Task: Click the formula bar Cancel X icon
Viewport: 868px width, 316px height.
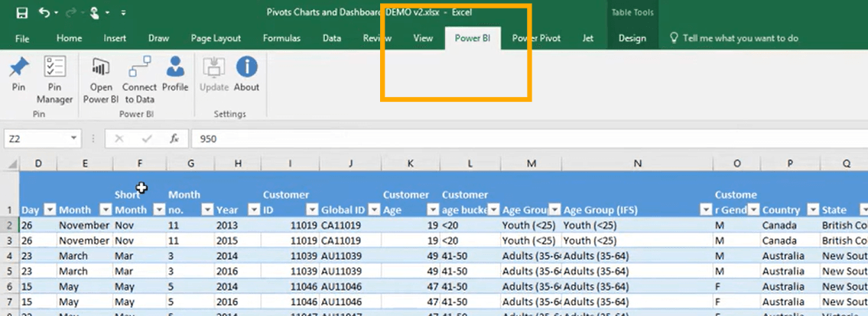Action: [x=119, y=139]
